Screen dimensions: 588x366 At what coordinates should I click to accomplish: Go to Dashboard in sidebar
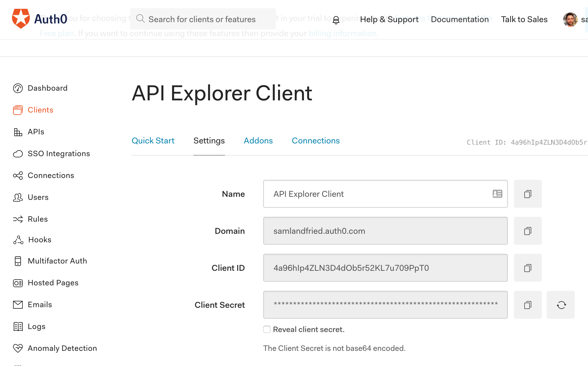pos(47,88)
